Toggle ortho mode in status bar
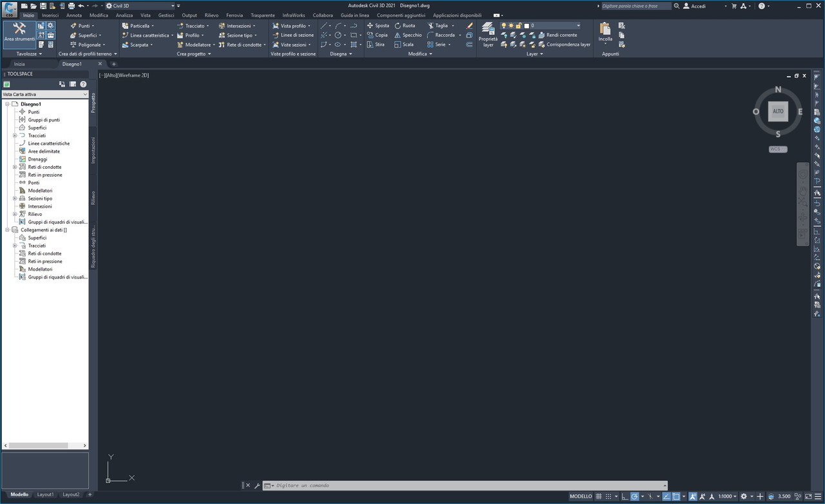This screenshot has height=504, width=825. (624, 496)
